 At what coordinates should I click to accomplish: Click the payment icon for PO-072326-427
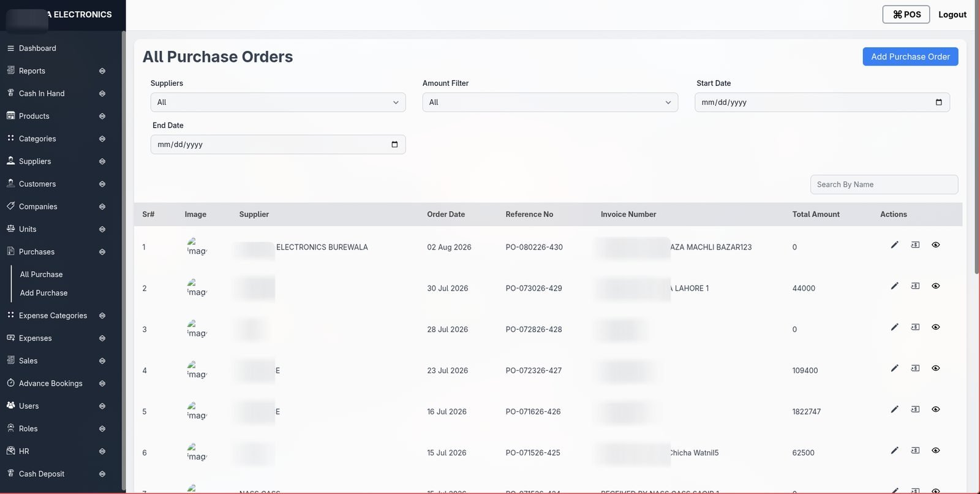point(915,368)
